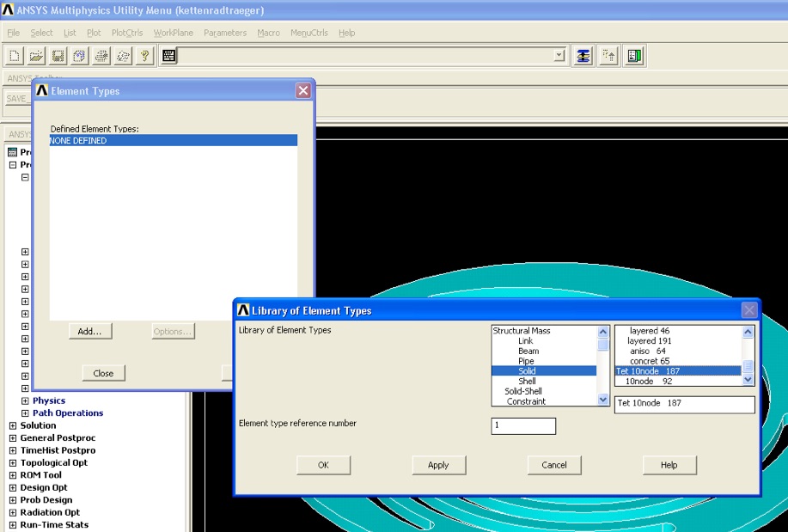Viewport: 788px width, 532px height.
Task: Open the WorkPlane menu
Action: coord(174,33)
